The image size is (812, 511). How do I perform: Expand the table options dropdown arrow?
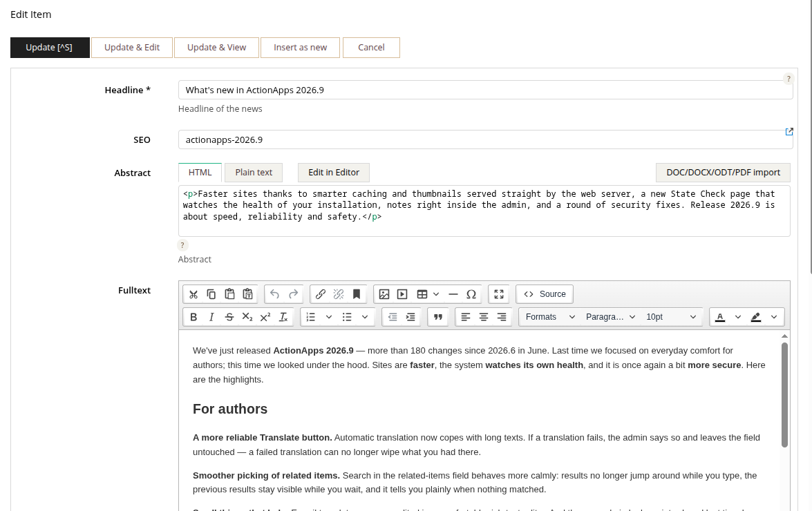tap(436, 294)
